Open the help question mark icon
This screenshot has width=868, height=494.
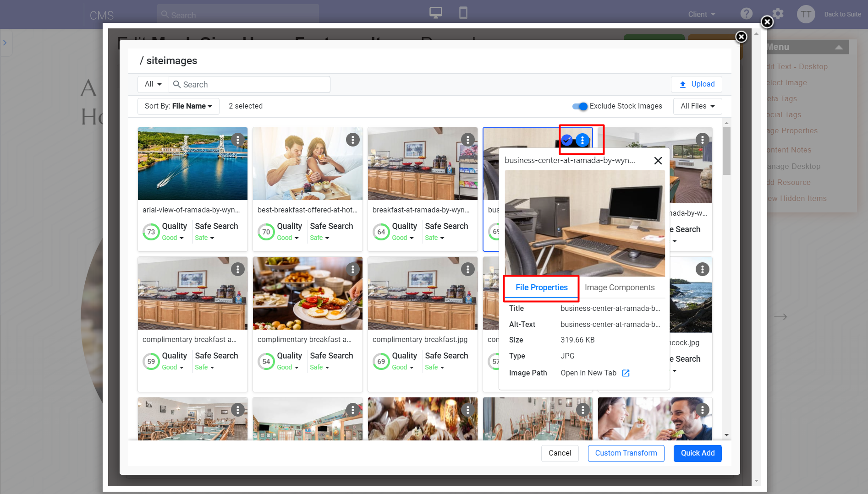point(747,14)
